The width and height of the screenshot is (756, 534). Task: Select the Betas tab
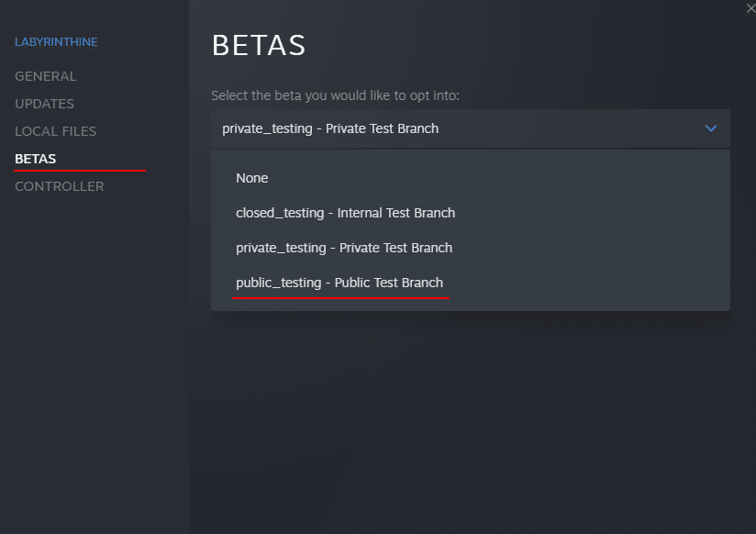(35, 159)
